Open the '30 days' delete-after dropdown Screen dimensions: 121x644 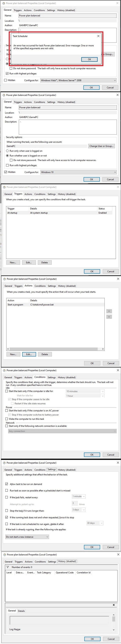95,523
